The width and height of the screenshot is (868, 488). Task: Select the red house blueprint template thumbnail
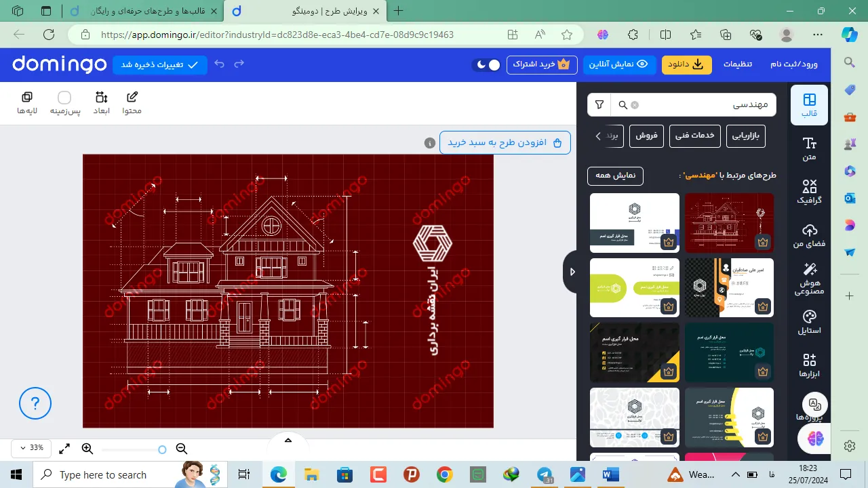pyautogui.click(x=729, y=223)
